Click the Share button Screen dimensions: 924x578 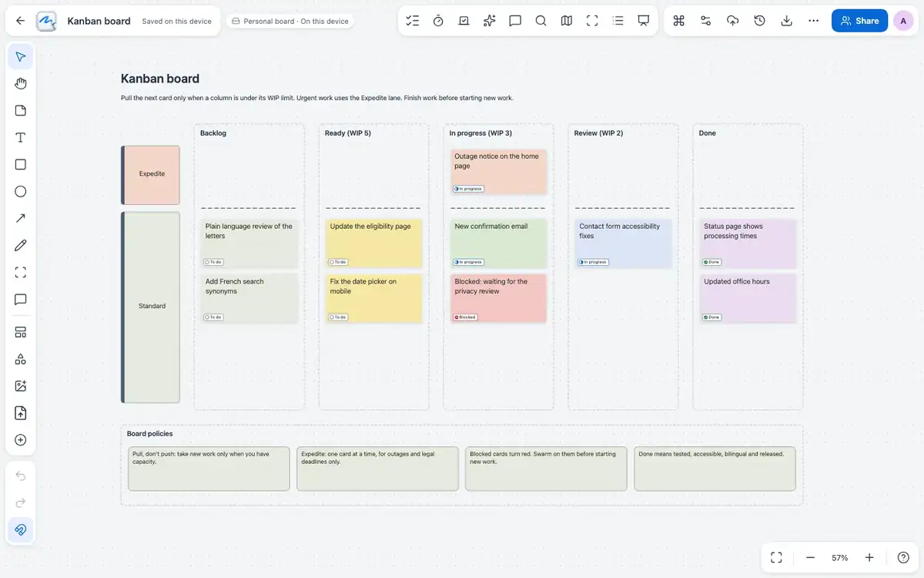(859, 21)
